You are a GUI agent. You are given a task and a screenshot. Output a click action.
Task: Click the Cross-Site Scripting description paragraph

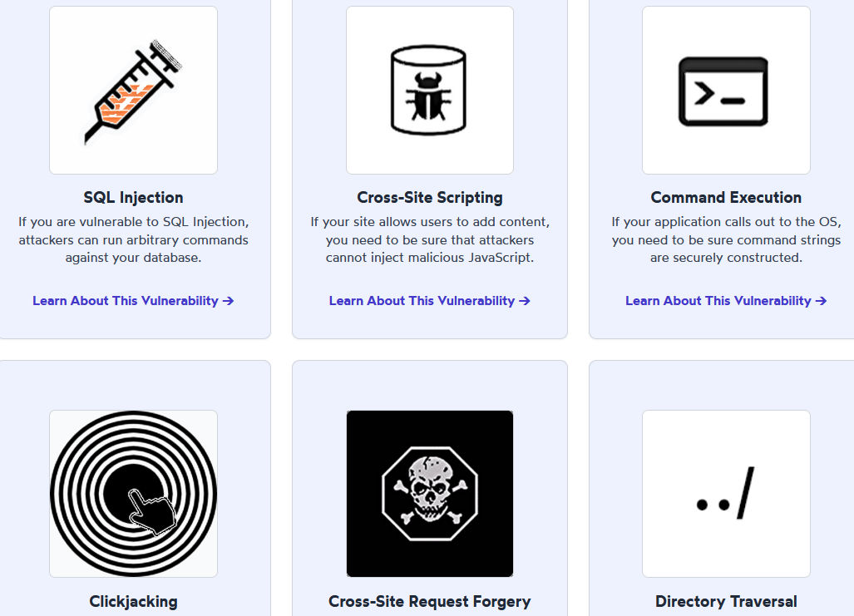(x=430, y=239)
